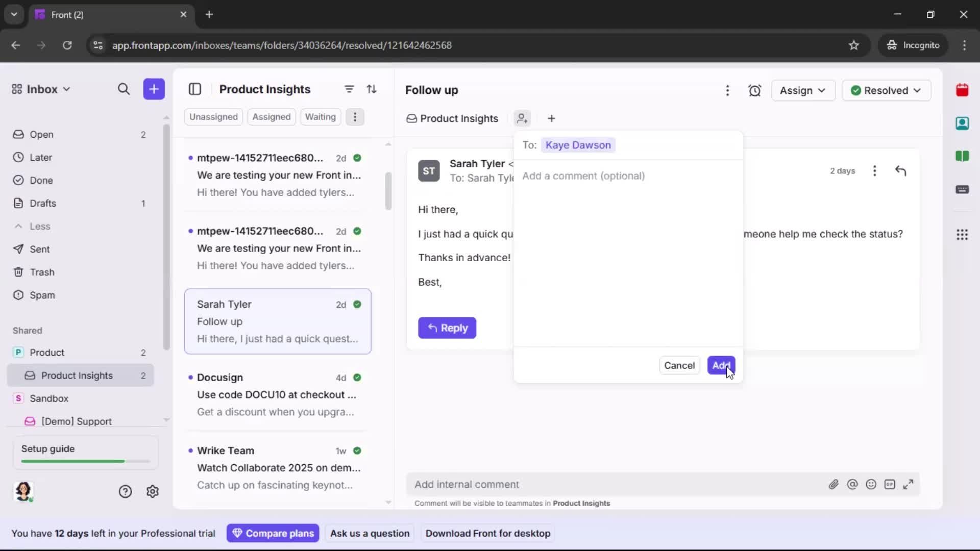Open the calendar panel on the right
Viewport: 980px width, 551px height.
tap(963, 90)
